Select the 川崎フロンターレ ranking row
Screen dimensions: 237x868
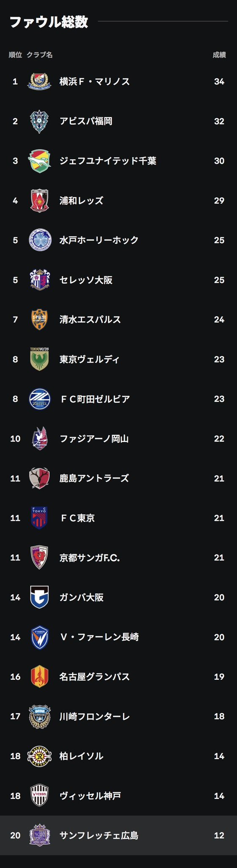tap(118, 716)
